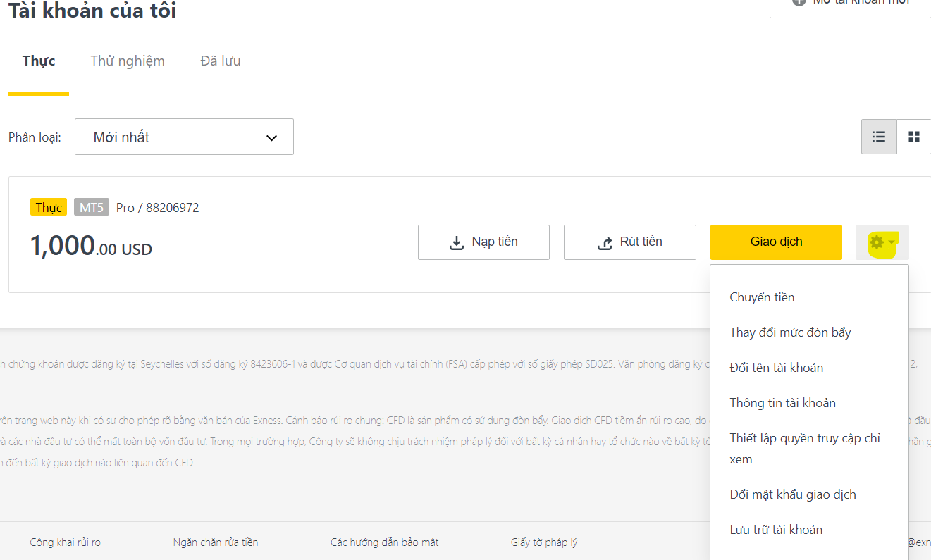The width and height of the screenshot is (931, 560).
Task: Open the Giấy tờ pháp lý footer link
Action: coord(543,542)
